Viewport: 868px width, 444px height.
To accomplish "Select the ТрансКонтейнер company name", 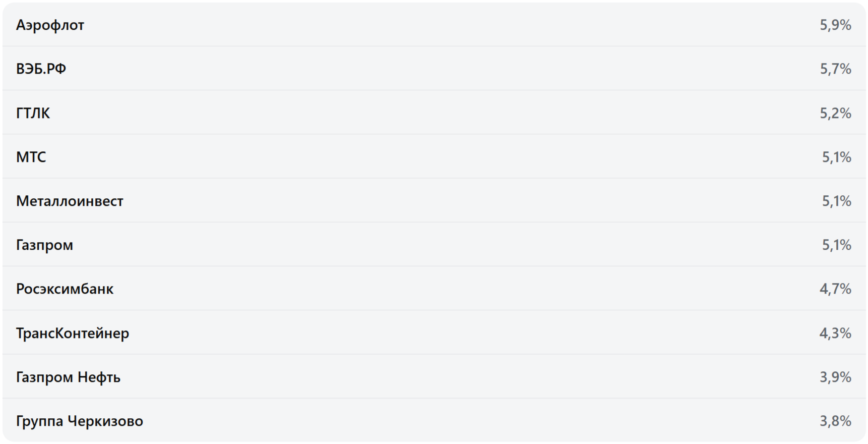I will click(73, 333).
